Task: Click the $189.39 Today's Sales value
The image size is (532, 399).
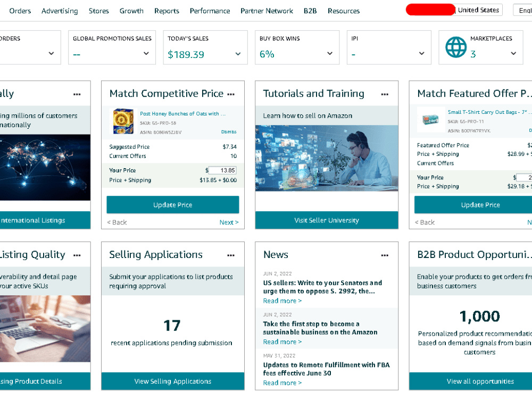Action: click(x=186, y=54)
